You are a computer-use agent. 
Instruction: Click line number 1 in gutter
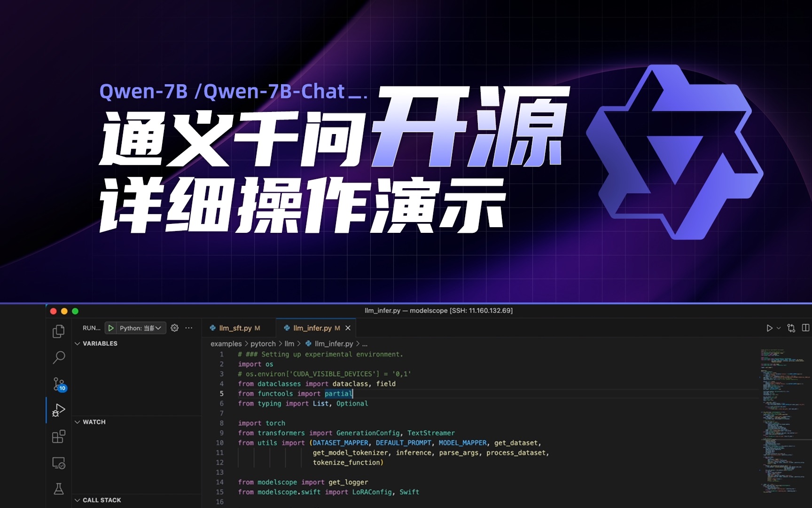222,354
